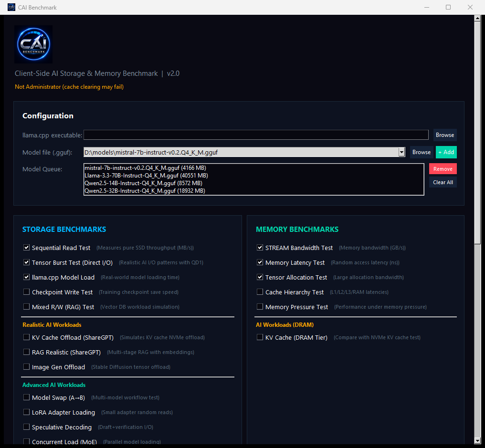Focus the llama.cpp executable path field
This screenshot has width=485, height=448.
tap(256, 135)
